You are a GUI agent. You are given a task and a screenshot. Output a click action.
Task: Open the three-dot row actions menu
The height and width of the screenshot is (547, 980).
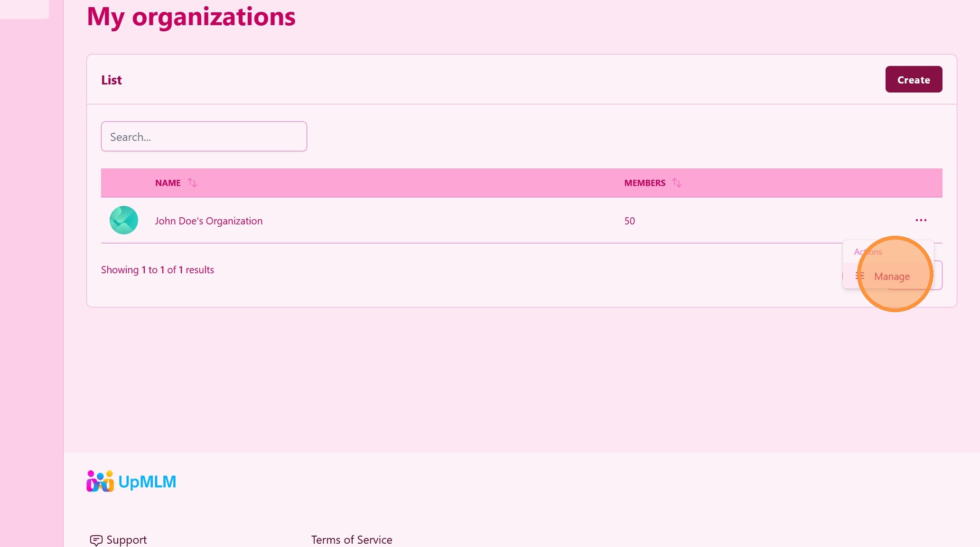pos(921,220)
